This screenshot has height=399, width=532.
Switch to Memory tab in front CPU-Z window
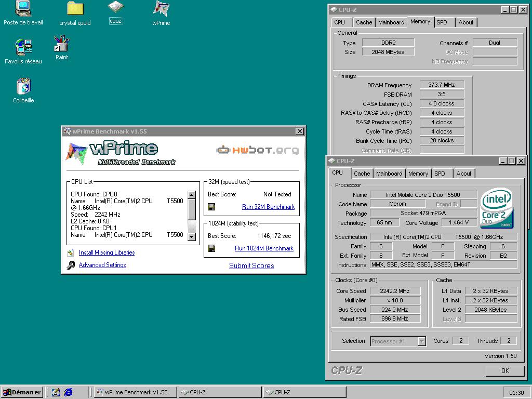pos(418,174)
